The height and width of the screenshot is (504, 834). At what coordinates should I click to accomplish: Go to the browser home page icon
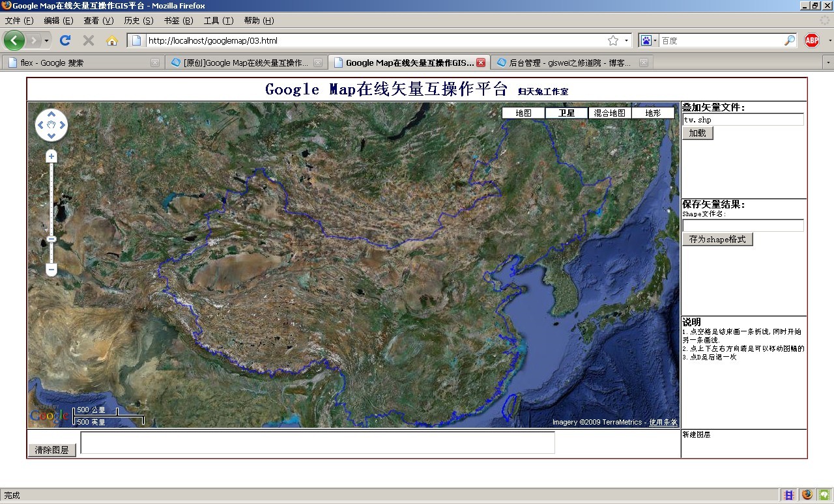112,40
